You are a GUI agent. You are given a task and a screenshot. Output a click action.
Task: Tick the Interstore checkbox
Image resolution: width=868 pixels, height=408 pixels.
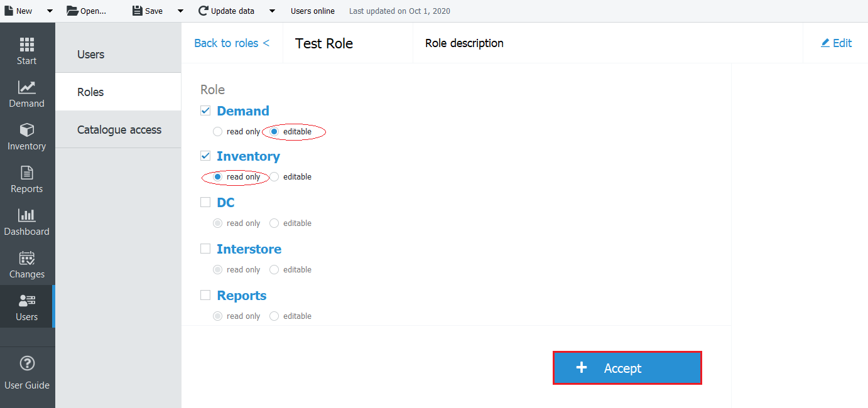(x=205, y=249)
